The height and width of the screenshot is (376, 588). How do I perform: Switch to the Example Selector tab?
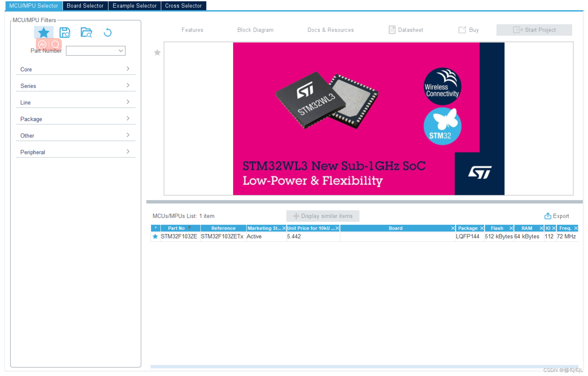[134, 6]
